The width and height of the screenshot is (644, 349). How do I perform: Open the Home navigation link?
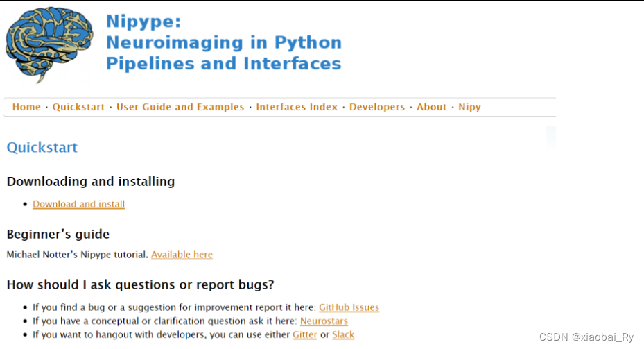[26, 107]
